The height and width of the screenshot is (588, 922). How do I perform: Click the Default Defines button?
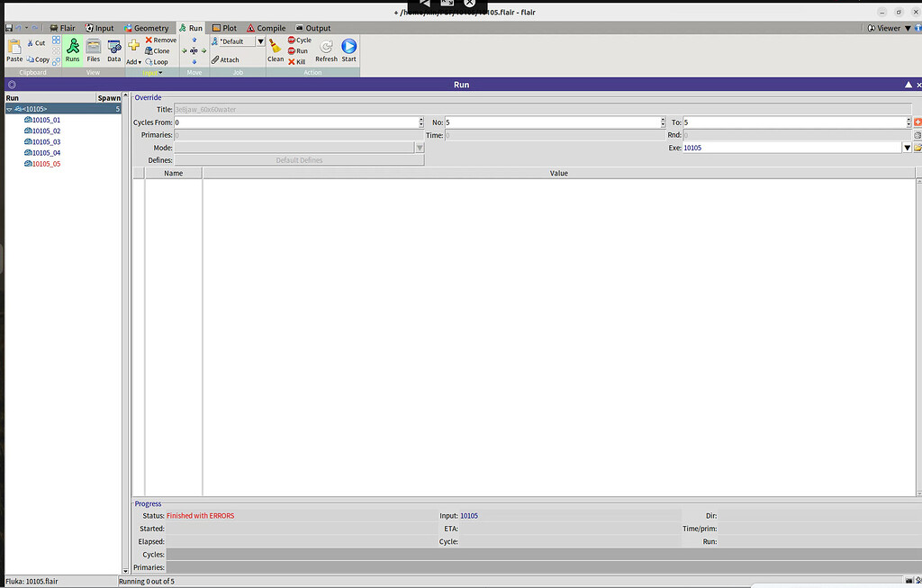pyautogui.click(x=299, y=160)
